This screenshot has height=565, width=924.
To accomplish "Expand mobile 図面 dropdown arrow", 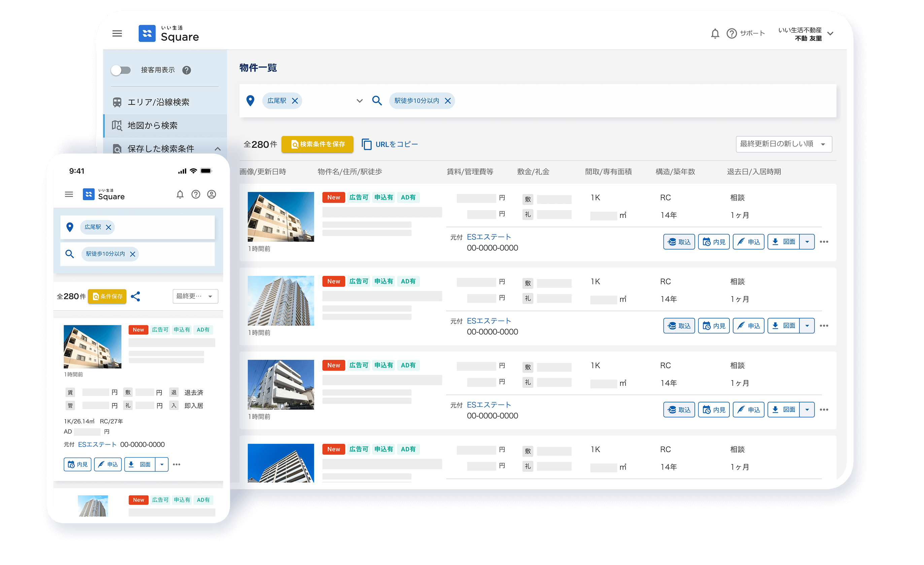I will [x=162, y=465].
